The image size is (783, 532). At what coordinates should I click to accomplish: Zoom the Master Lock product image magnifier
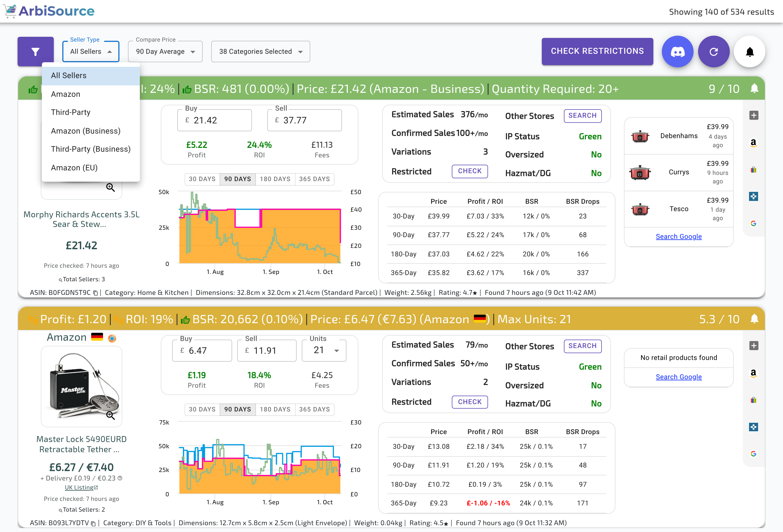point(110,415)
